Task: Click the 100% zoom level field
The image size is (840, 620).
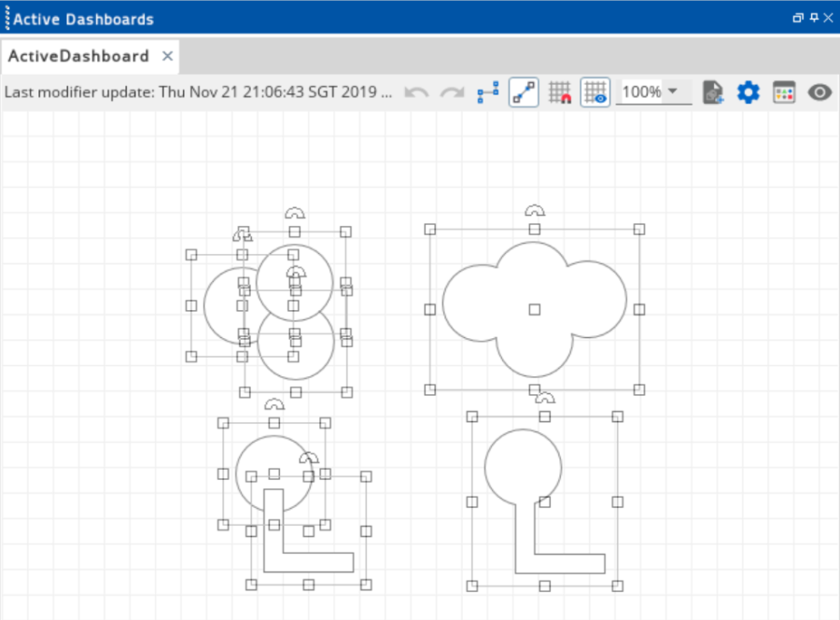Action: click(640, 92)
